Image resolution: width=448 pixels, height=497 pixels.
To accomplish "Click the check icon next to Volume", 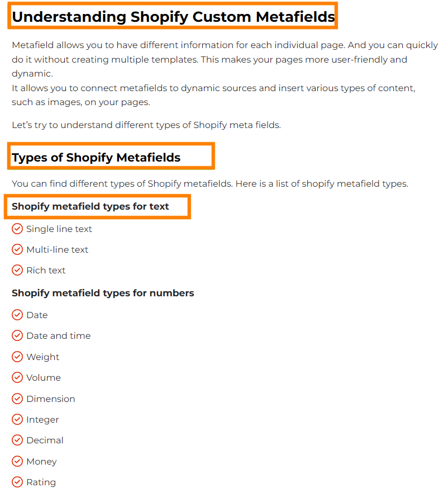I will pyautogui.click(x=17, y=377).
